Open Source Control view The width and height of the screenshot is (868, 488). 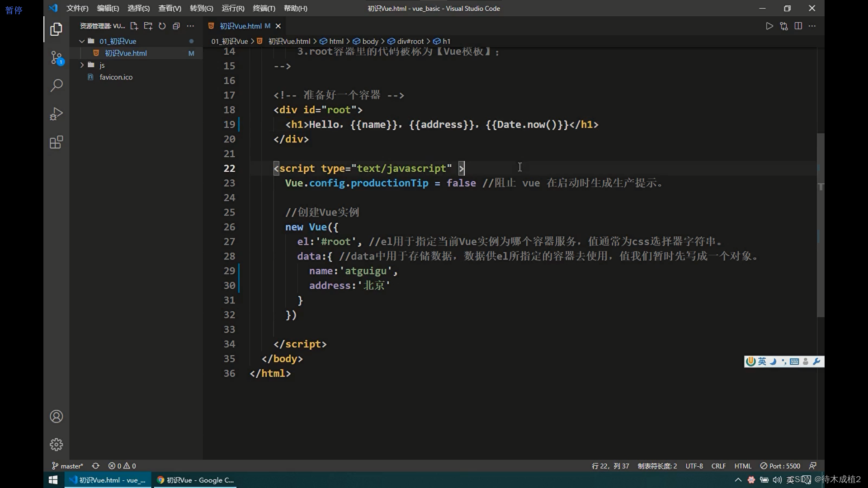[56, 58]
